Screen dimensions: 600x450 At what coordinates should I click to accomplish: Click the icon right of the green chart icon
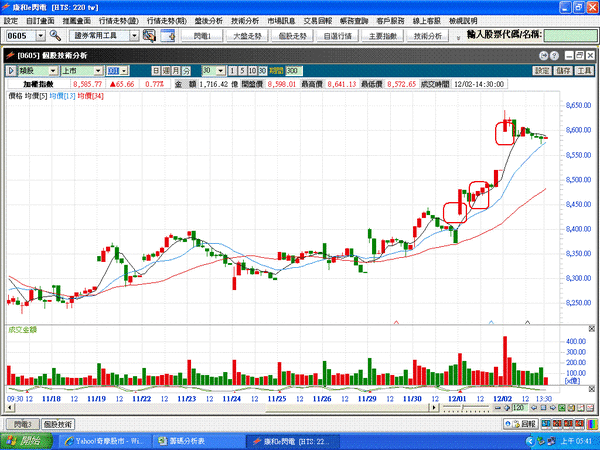point(571,408)
